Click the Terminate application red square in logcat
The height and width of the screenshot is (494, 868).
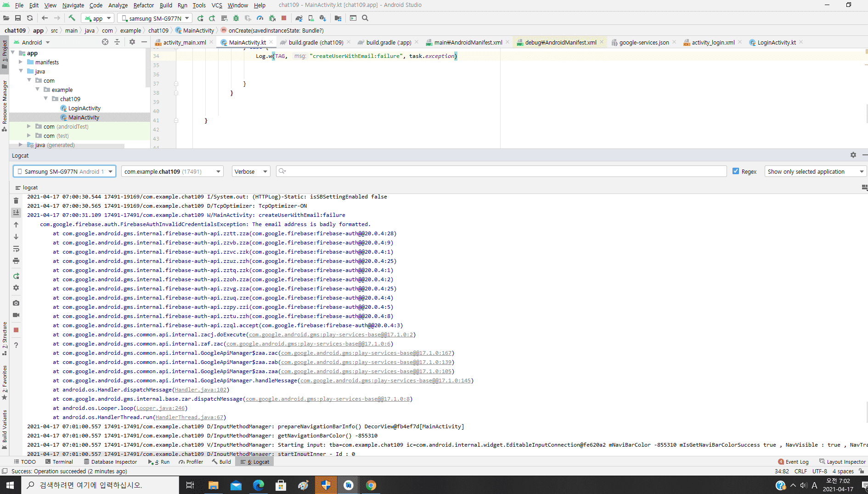click(x=16, y=330)
